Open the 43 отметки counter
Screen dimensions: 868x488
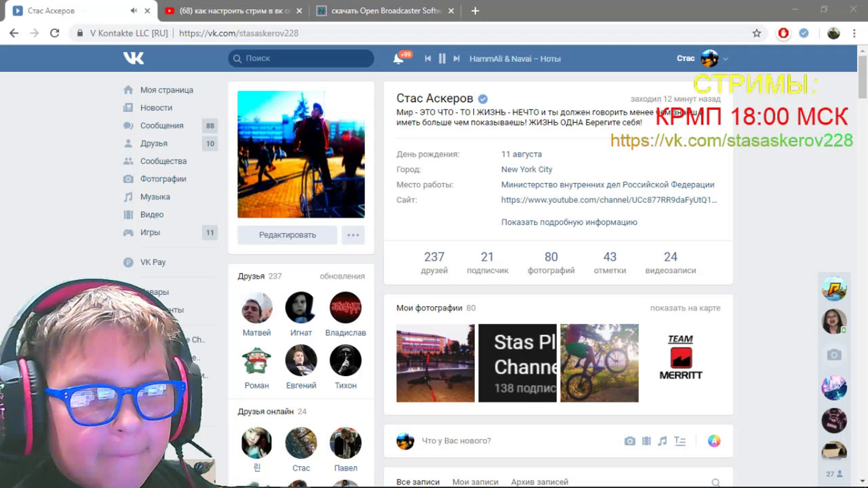pos(610,263)
